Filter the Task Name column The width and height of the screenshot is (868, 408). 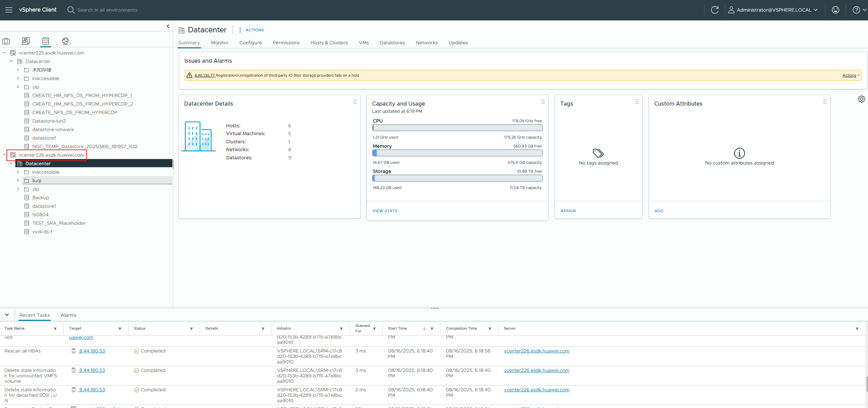tap(55, 329)
